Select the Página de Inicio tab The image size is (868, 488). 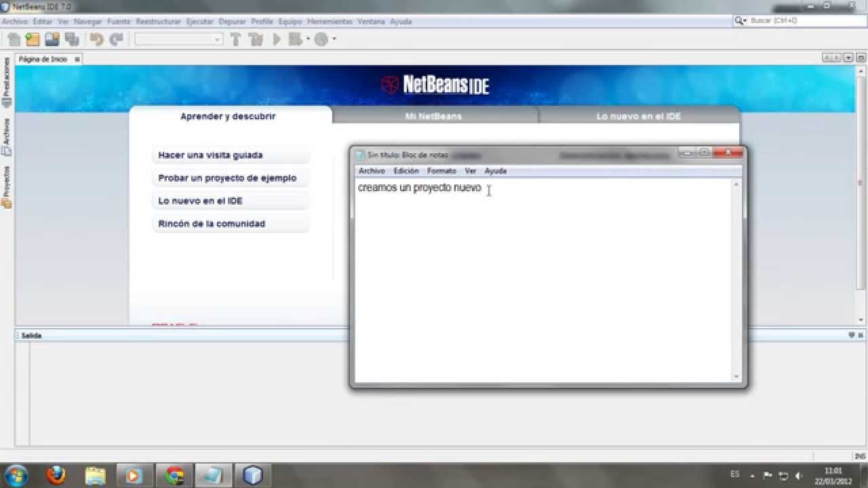[43, 60]
